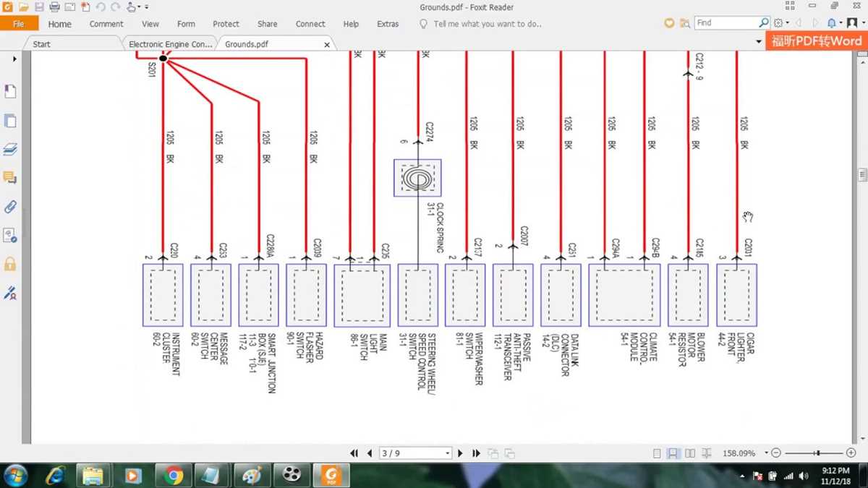This screenshot has width=868, height=488.
Task: Go to next page arrow
Action: (461, 453)
